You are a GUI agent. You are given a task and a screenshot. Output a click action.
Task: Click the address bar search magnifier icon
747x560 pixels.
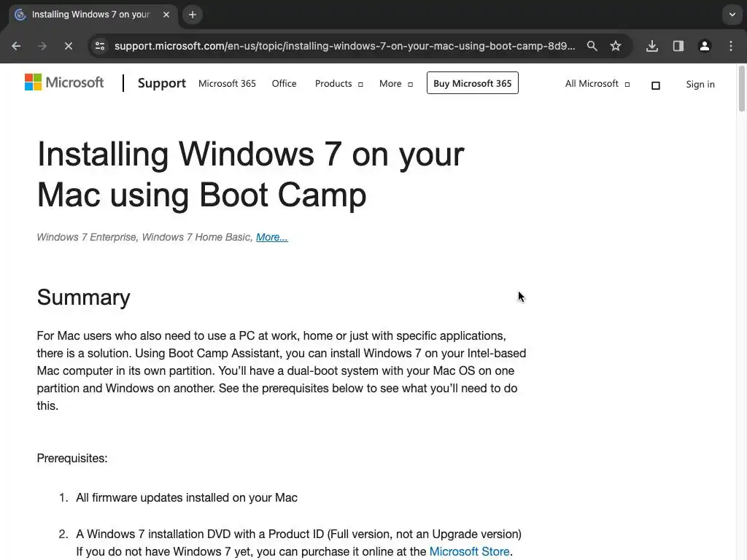[592, 46]
